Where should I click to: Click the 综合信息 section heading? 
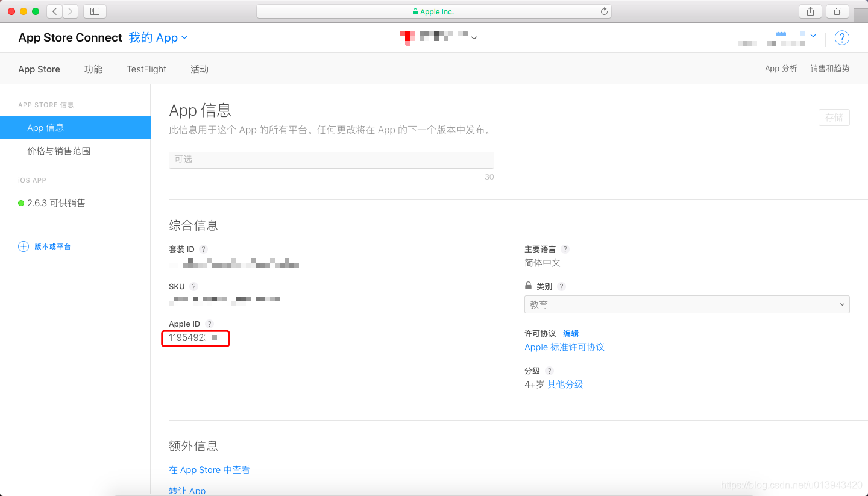(193, 225)
